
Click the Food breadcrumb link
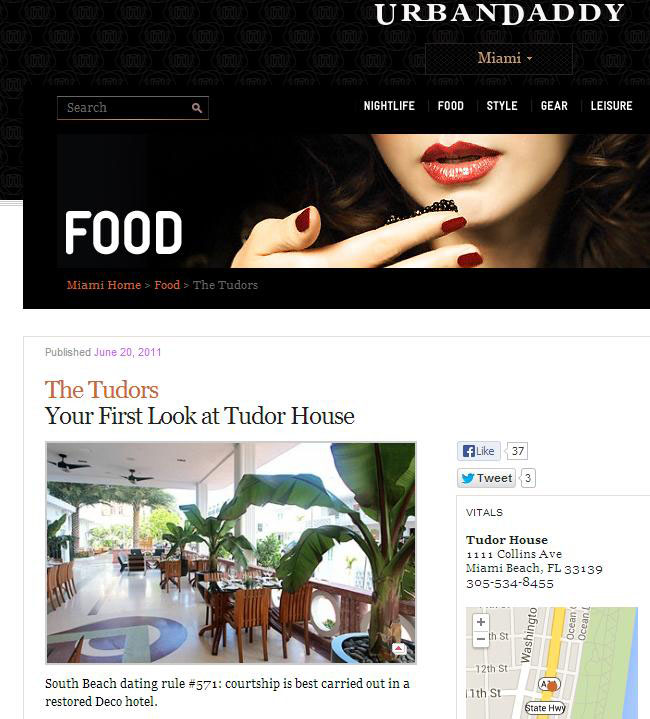tap(167, 285)
